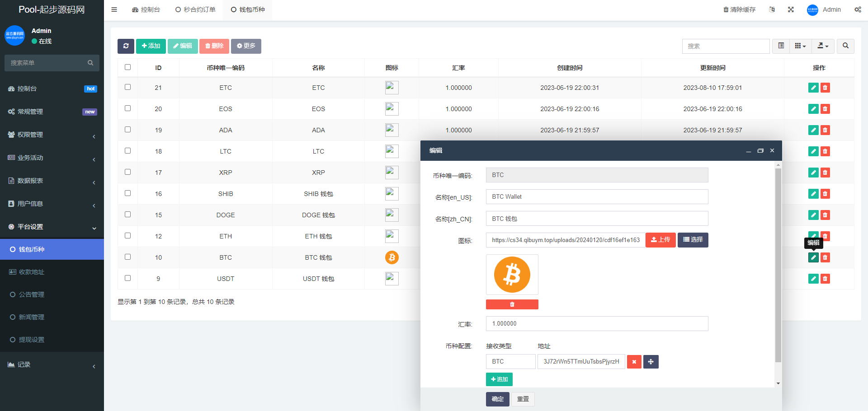Expand the 业务活动 sidebar menu
Image resolution: width=868 pixels, height=411 pixels.
pyautogui.click(x=52, y=158)
